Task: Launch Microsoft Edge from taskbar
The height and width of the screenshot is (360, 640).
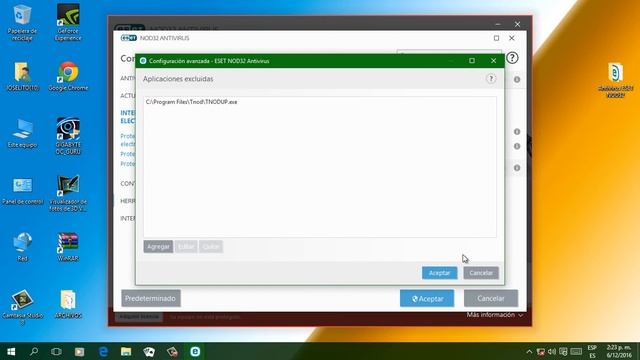Action: 103,351
